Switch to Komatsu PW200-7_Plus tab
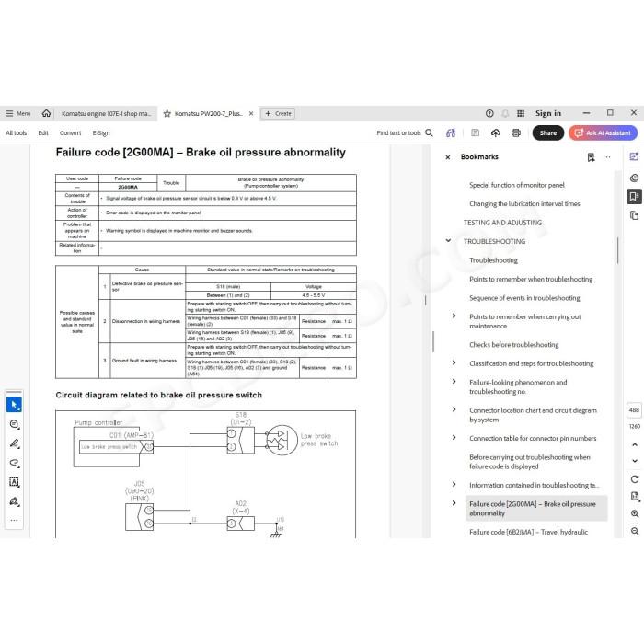Viewport: 644px width, 644px height. click(208, 113)
